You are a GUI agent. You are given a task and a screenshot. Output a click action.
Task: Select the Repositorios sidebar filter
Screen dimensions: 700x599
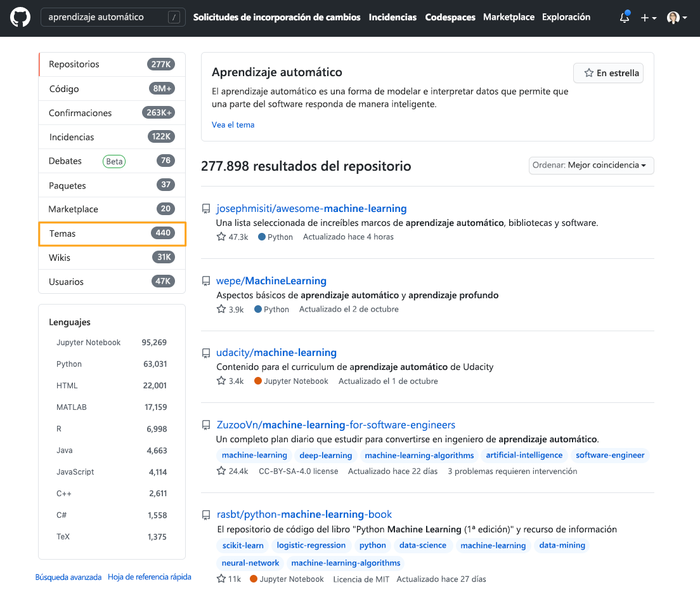[112, 64]
